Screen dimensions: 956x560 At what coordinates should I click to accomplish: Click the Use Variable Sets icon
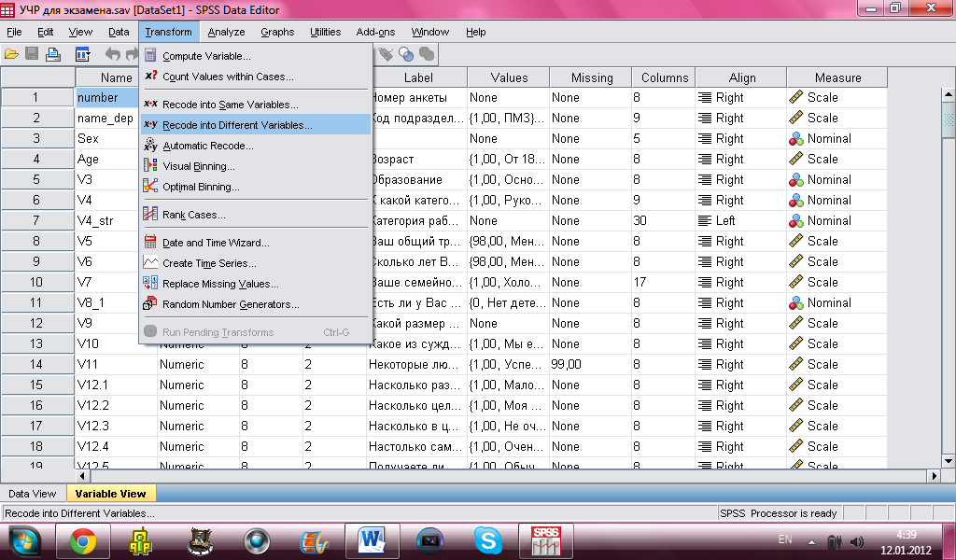click(x=406, y=54)
